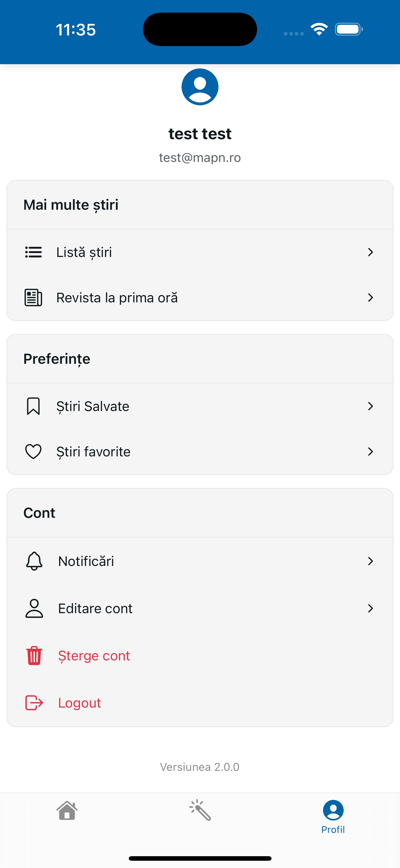Click the chevron next to Știri Salvate

(x=370, y=406)
